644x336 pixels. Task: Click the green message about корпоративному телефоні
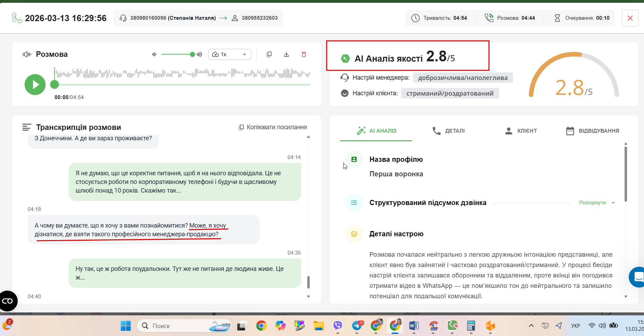pyautogui.click(x=185, y=182)
